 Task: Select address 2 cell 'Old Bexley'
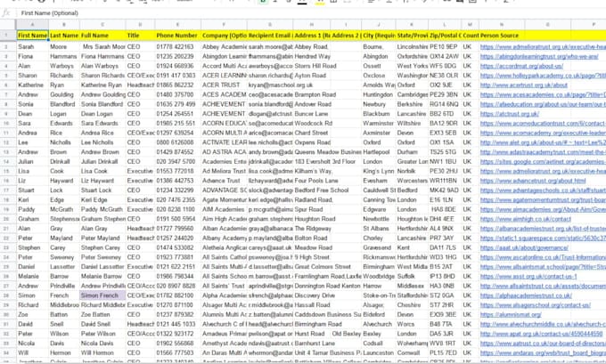tap(346, 334)
